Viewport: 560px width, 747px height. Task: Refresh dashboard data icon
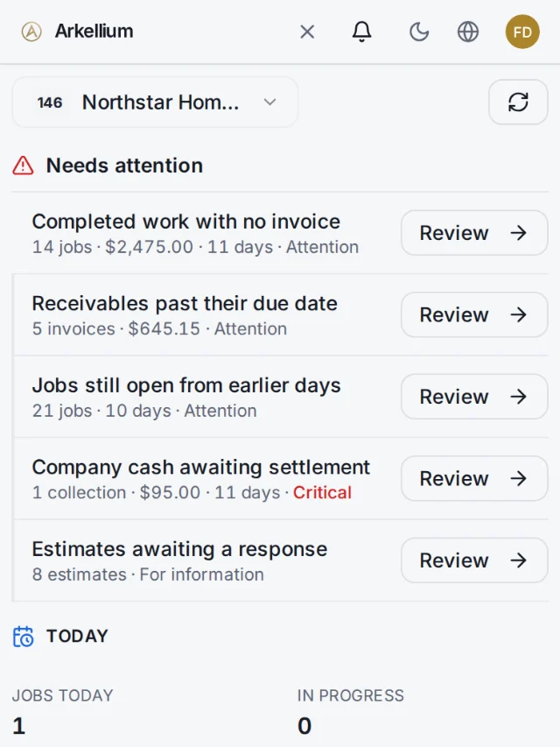click(x=518, y=102)
